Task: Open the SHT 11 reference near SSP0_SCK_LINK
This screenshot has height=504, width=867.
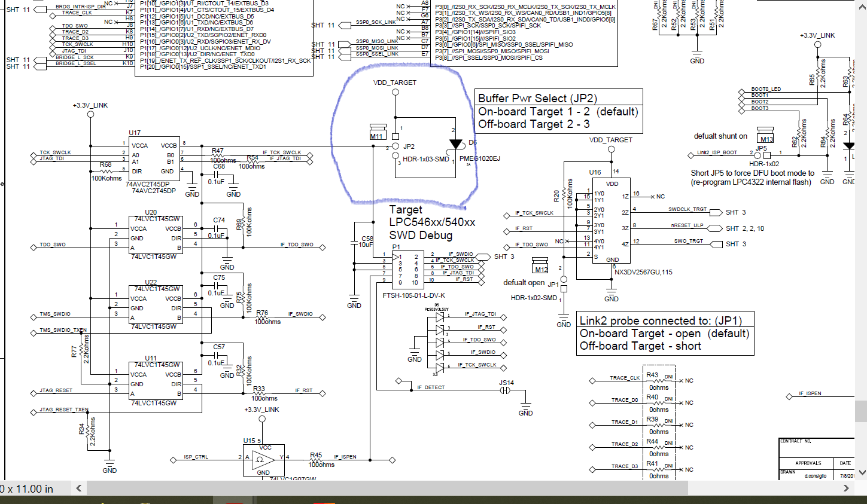Action: 323,26
